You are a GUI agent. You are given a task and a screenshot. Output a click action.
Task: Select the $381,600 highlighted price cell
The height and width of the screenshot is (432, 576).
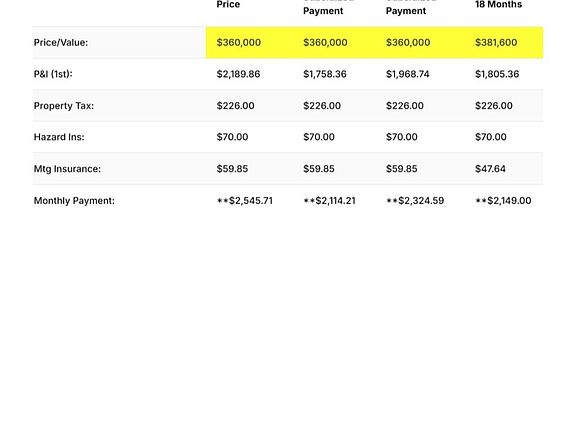click(x=496, y=43)
